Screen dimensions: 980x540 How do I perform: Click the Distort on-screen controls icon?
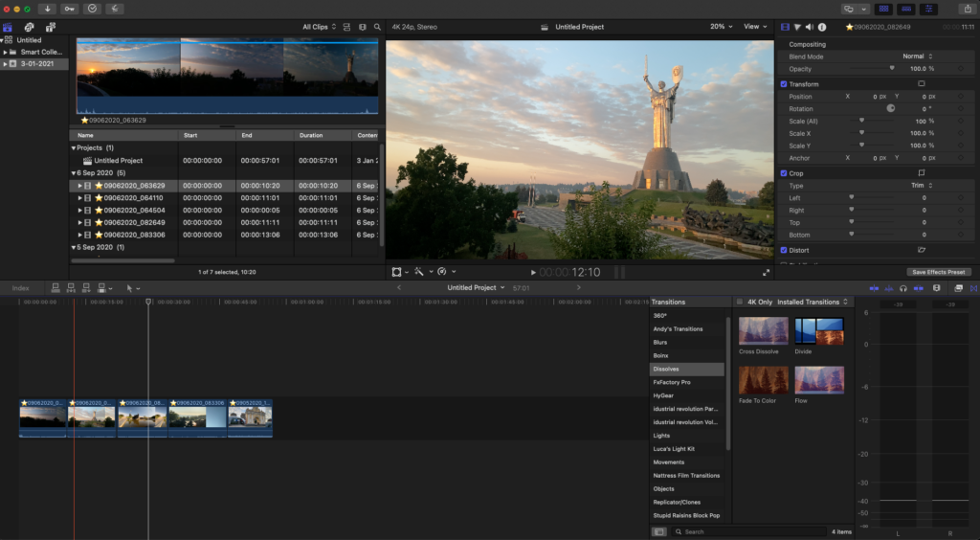[x=922, y=250]
